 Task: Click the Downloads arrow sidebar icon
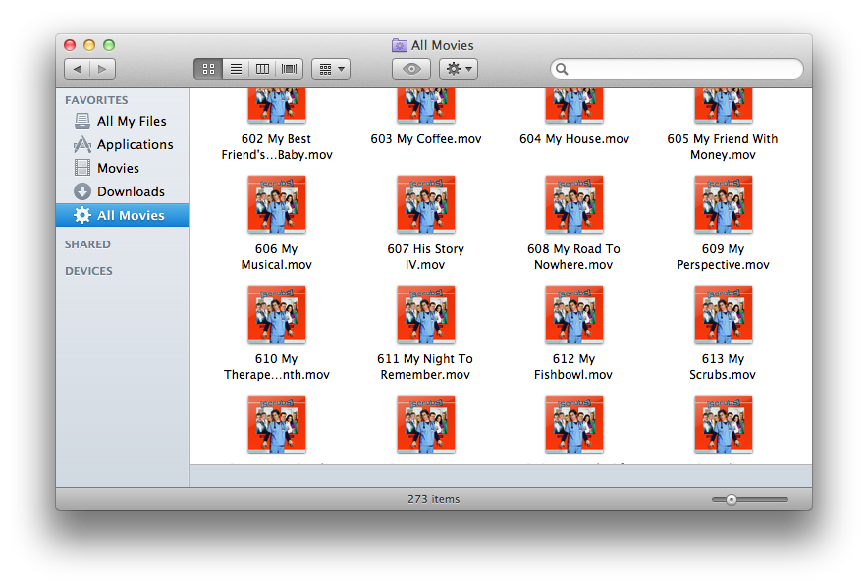pyautogui.click(x=82, y=191)
